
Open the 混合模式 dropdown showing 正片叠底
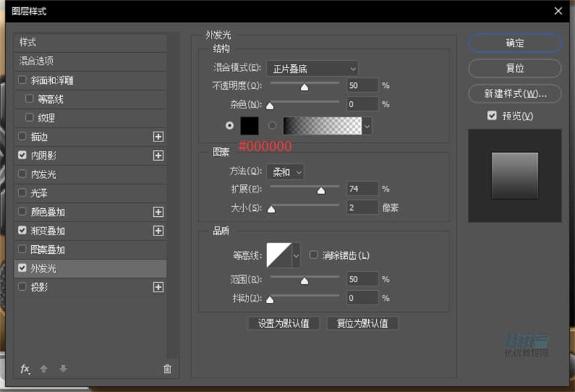(x=313, y=68)
